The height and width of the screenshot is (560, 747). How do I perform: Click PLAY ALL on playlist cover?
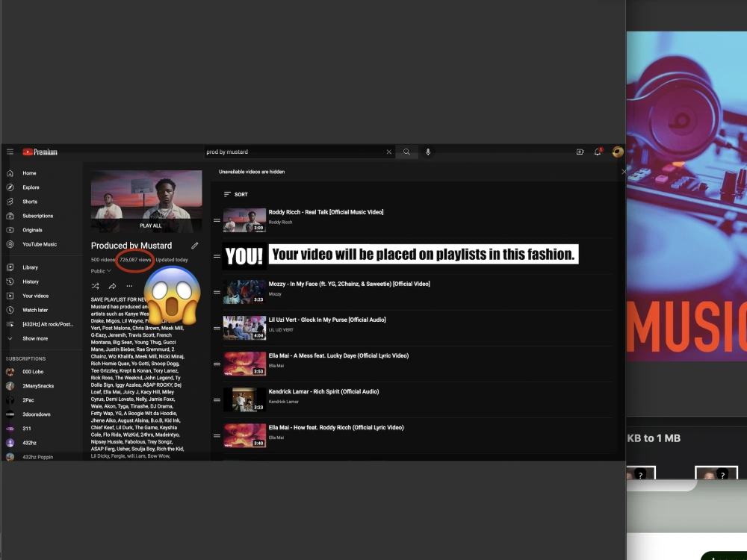(151, 225)
